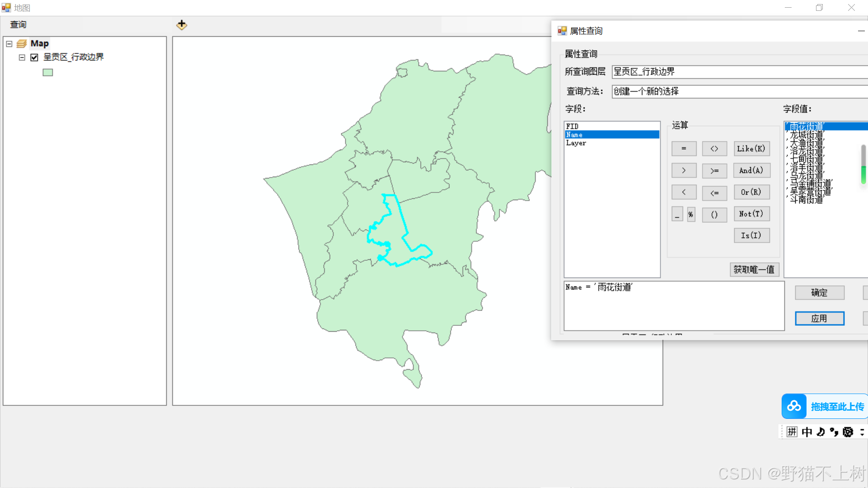Open IME settings via the gear icon
This screenshot has width=868, height=488.
click(x=848, y=432)
